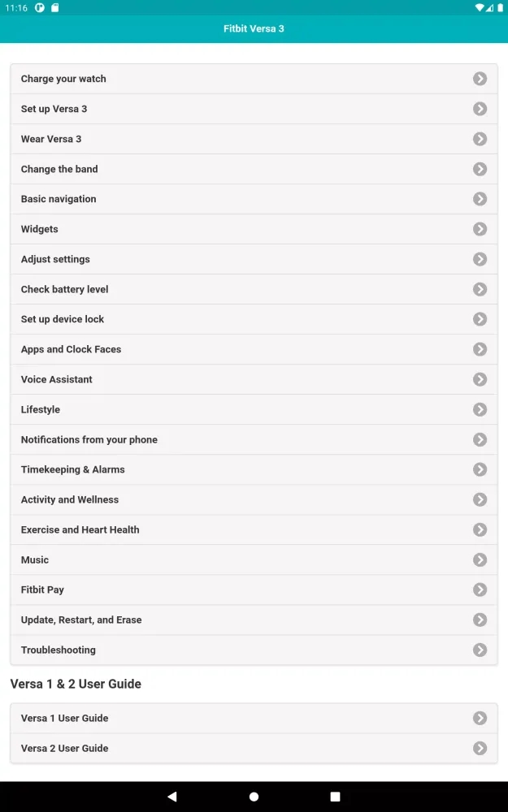
Task: Expand the Lifestyle section chevron
Action: [x=480, y=409]
